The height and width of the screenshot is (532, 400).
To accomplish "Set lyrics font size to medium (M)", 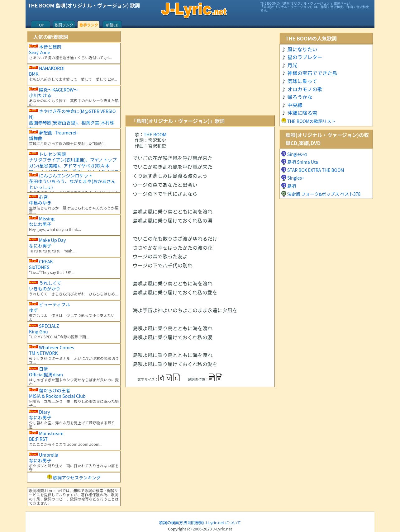I will [x=169, y=378].
